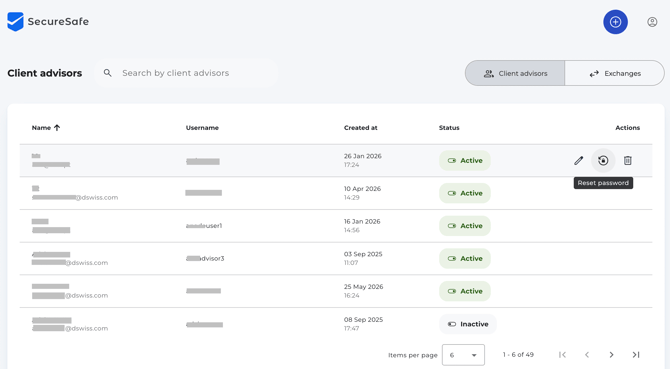Click the date 03 Sep 2025
This screenshot has width=670, height=369.
point(363,254)
